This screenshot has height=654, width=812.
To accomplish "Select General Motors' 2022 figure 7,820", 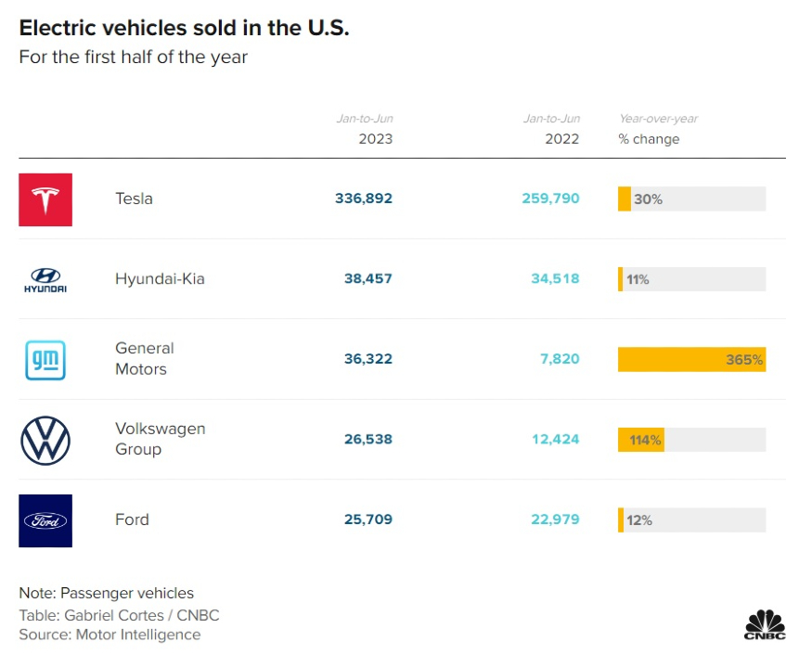I will point(559,359).
